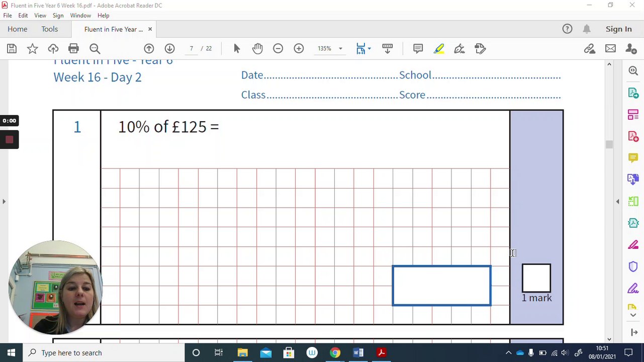This screenshot has height=362, width=644.
Task: Open the volume control in system tray
Action: (565, 353)
